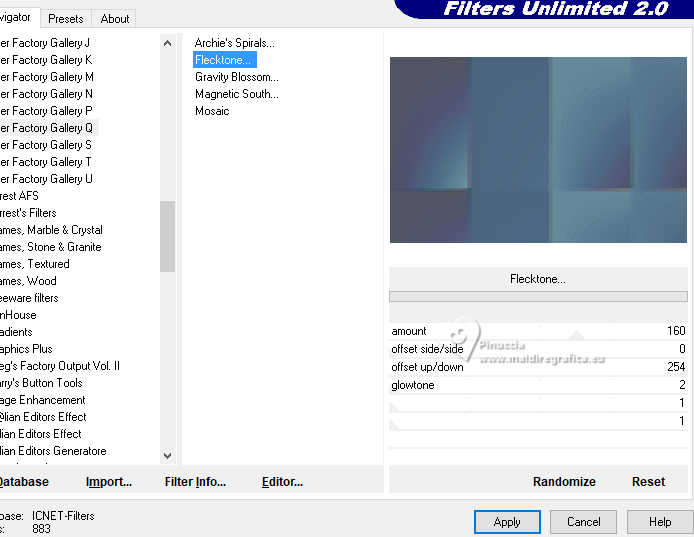
Task: Select Filter Factory Gallery Q category
Action: point(47,128)
